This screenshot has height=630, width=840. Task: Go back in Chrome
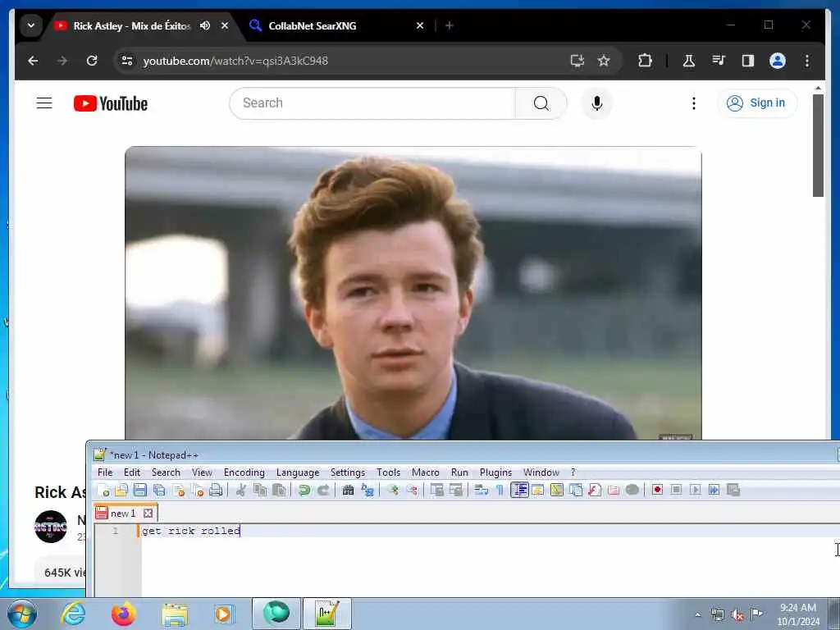coord(33,61)
